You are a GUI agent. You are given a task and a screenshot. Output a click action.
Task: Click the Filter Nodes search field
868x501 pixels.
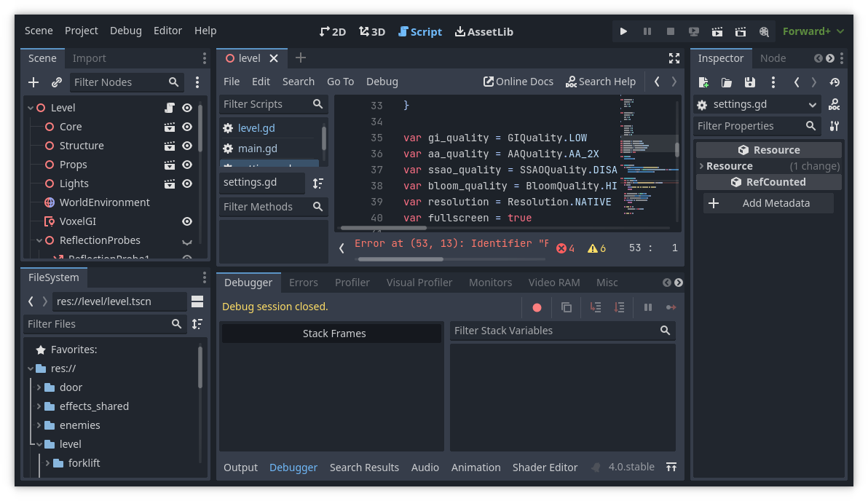pyautogui.click(x=126, y=82)
